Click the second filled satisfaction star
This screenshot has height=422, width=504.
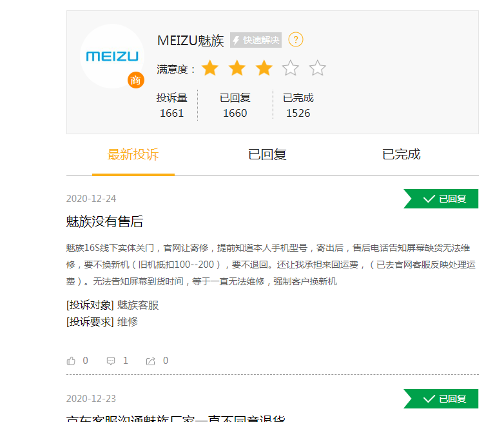pos(237,68)
